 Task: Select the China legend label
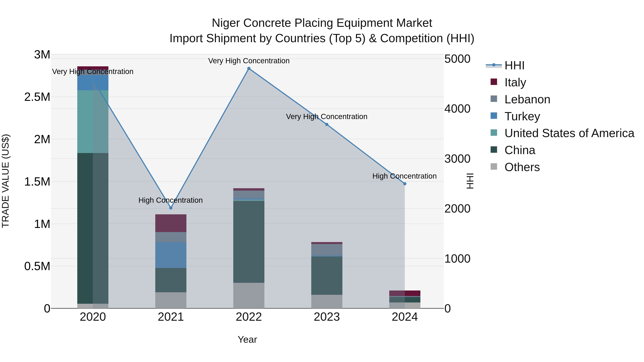520,150
